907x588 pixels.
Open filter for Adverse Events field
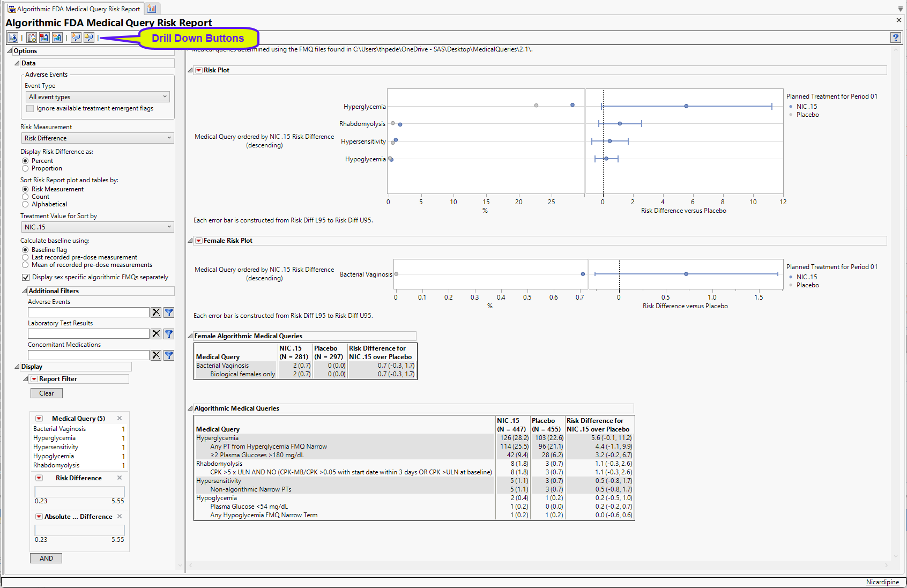pos(169,312)
